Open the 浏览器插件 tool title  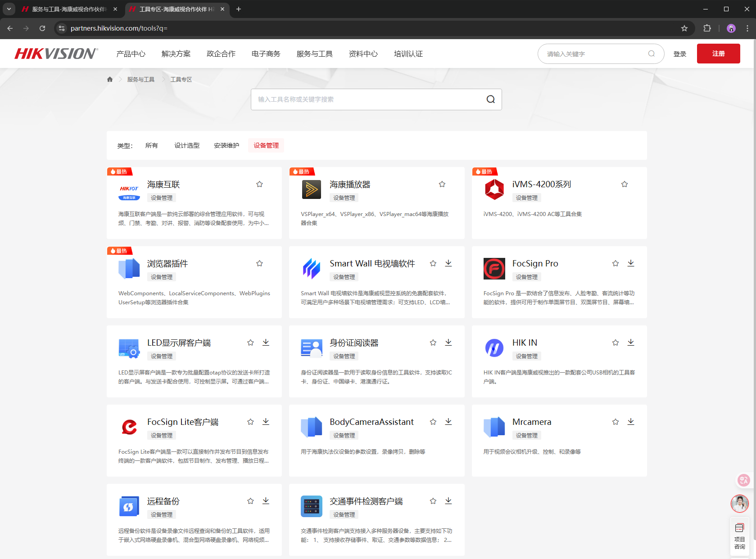point(167,263)
